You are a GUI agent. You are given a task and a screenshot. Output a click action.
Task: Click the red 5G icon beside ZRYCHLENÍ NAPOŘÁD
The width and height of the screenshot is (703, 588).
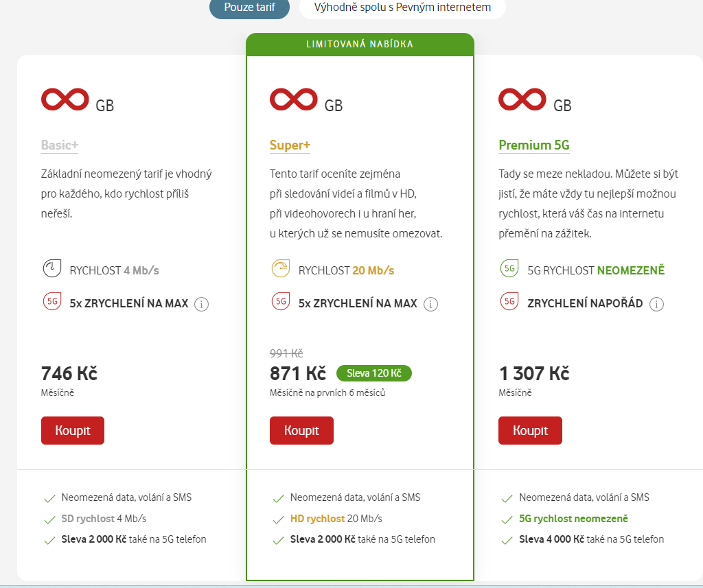(509, 302)
